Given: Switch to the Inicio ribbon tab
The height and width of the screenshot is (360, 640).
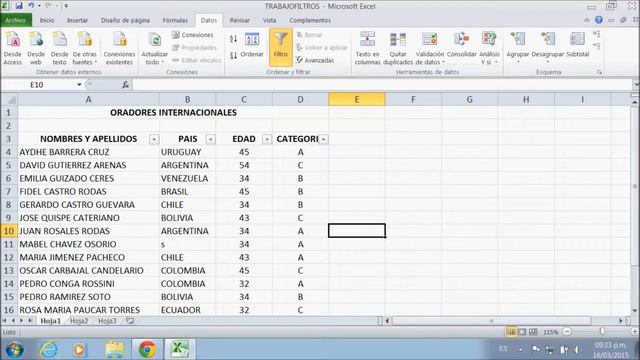Looking at the screenshot, I should tap(47, 20).
